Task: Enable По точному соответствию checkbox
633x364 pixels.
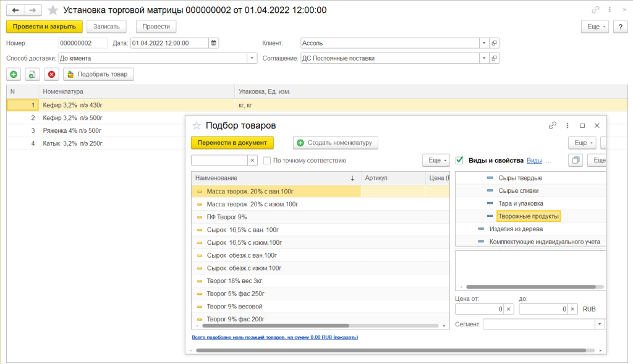Action: 267,160
